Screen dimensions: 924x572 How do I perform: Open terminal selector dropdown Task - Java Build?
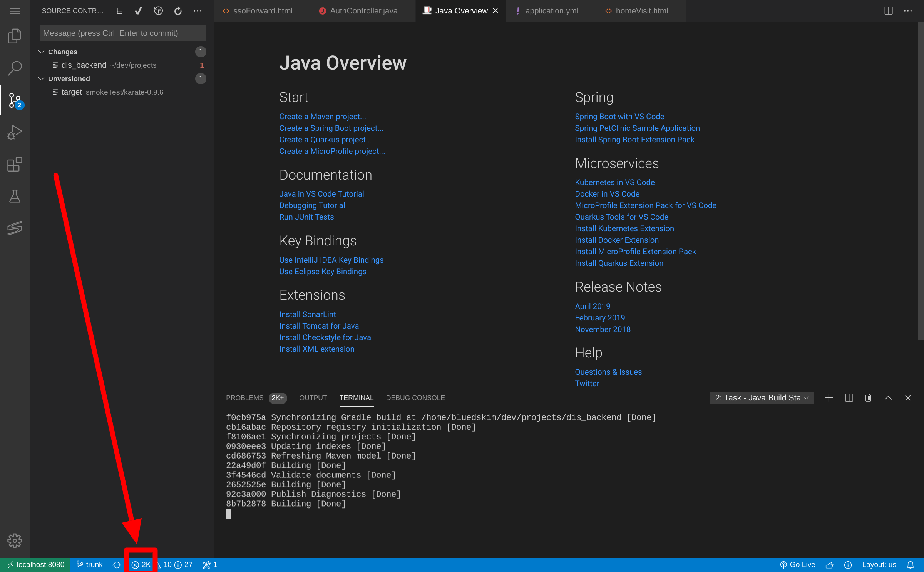(762, 398)
